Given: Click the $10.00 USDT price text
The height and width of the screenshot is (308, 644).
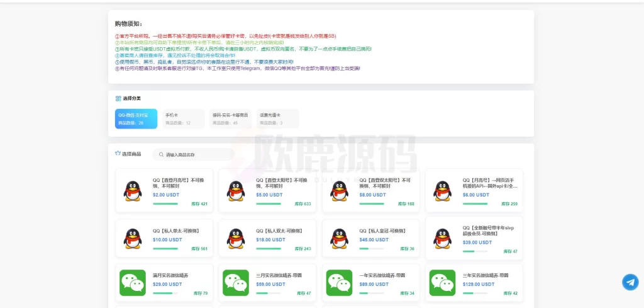Looking at the screenshot, I should (x=167, y=240).
